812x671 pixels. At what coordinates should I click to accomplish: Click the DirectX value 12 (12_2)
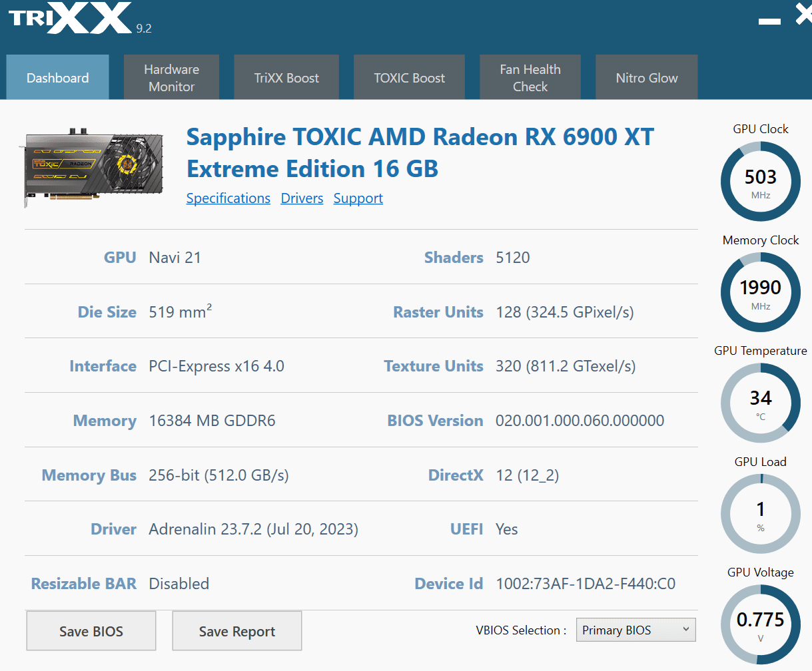point(527,475)
